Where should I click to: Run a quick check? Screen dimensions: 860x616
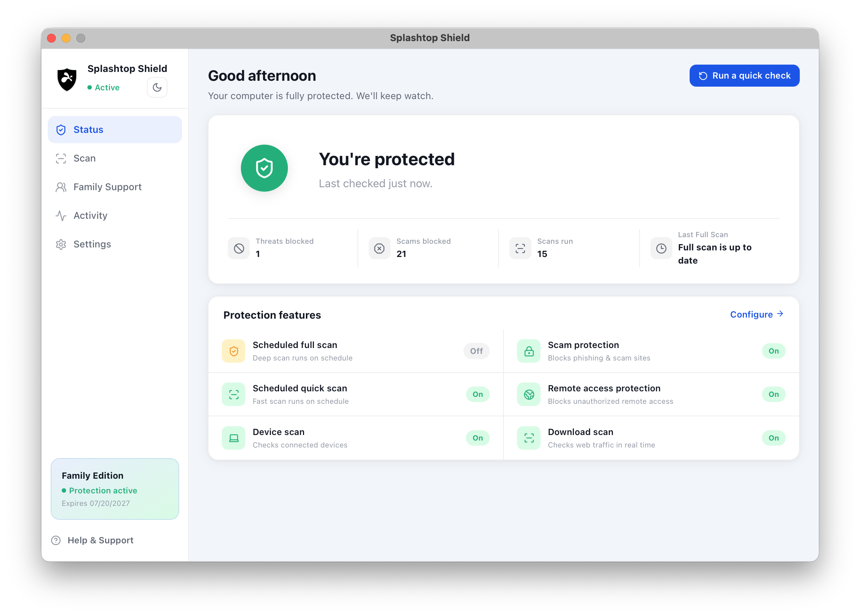click(744, 76)
